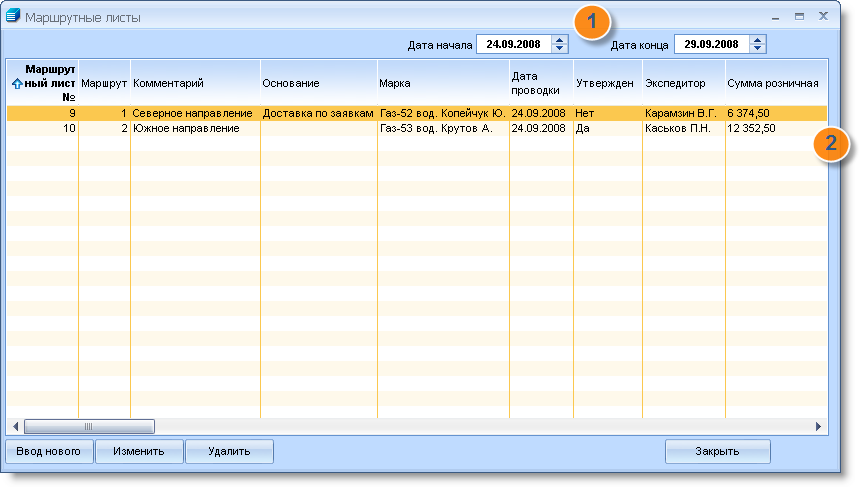Viewport: 861px width, 487px height.
Task: Click the Маршрут column header
Action: coord(104,83)
